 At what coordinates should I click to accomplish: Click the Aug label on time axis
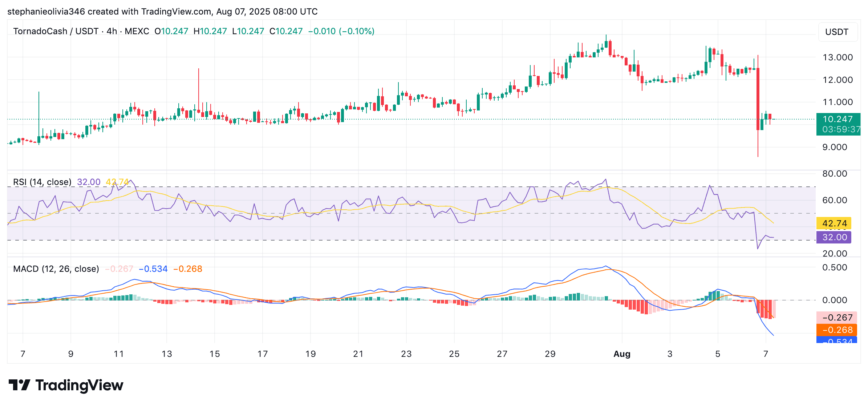click(x=622, y=354)
